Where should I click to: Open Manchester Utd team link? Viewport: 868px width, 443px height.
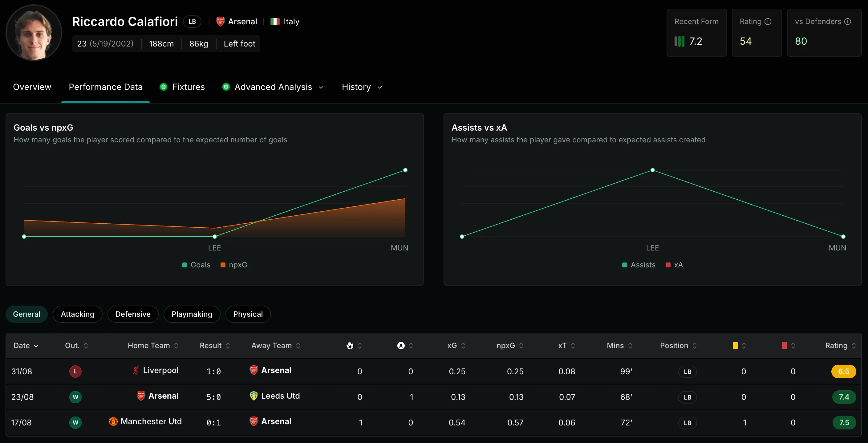(151, 421)
